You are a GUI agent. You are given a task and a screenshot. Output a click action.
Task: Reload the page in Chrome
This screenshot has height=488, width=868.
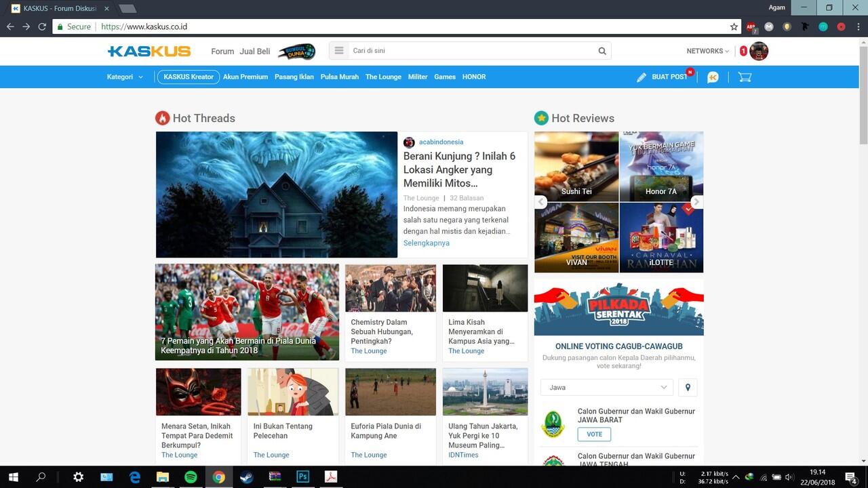click(42, 26)
